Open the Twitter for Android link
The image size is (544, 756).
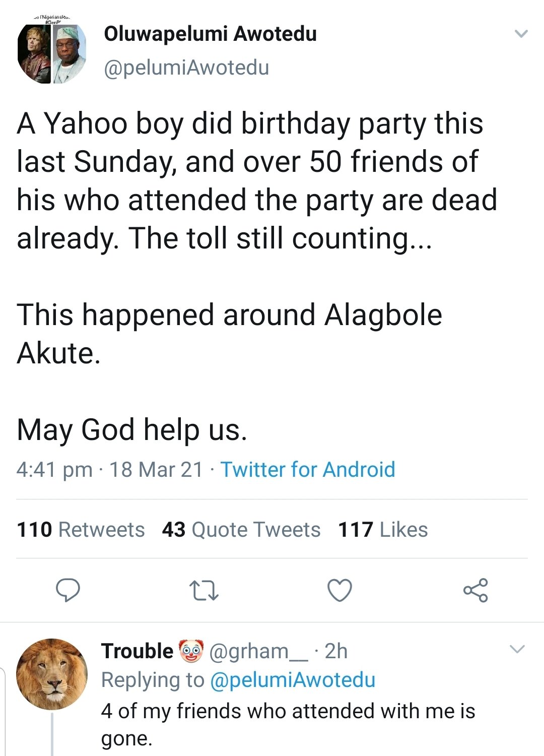pyautogui.click(x=308, y=470)
